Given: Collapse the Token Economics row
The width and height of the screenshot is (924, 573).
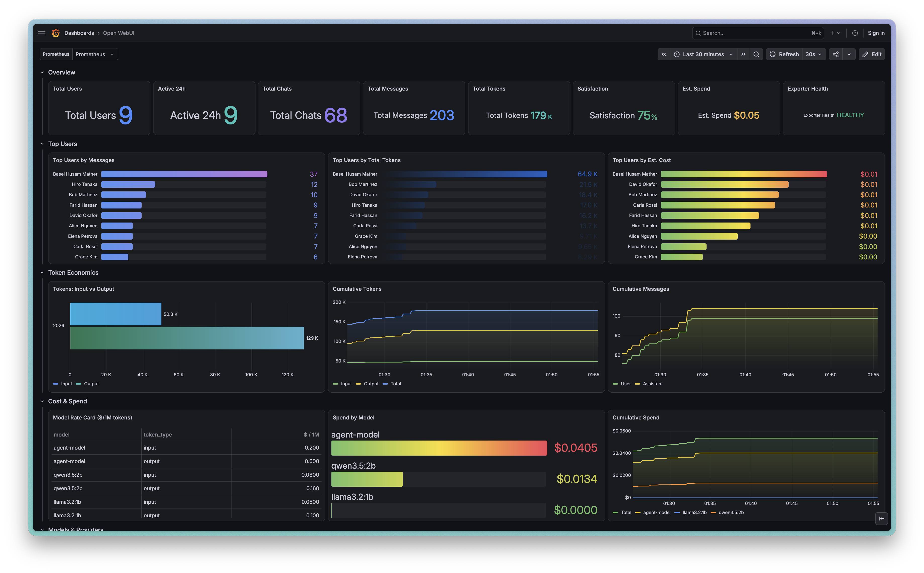Looking at the screenshot, I should point(42,272).
